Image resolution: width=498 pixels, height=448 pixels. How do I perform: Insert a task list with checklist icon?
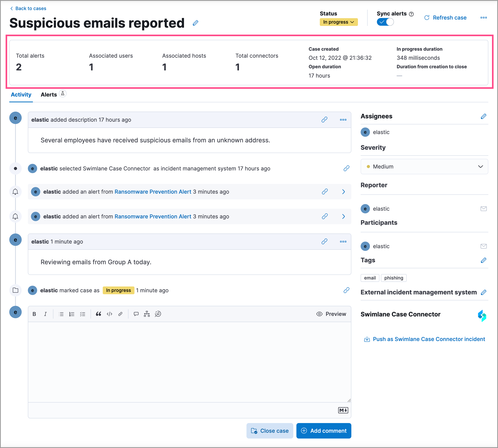pos(82,314)
